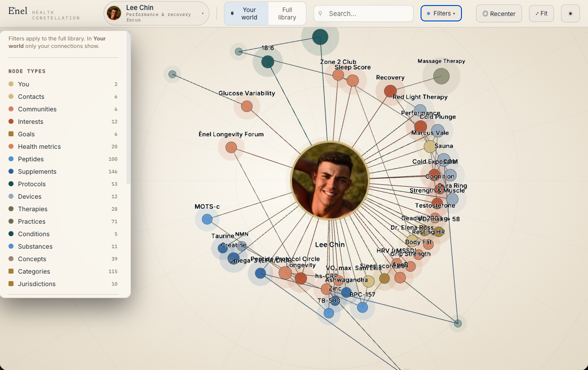
Task: Select the Taurine supplement node
Action: [223, 248]
